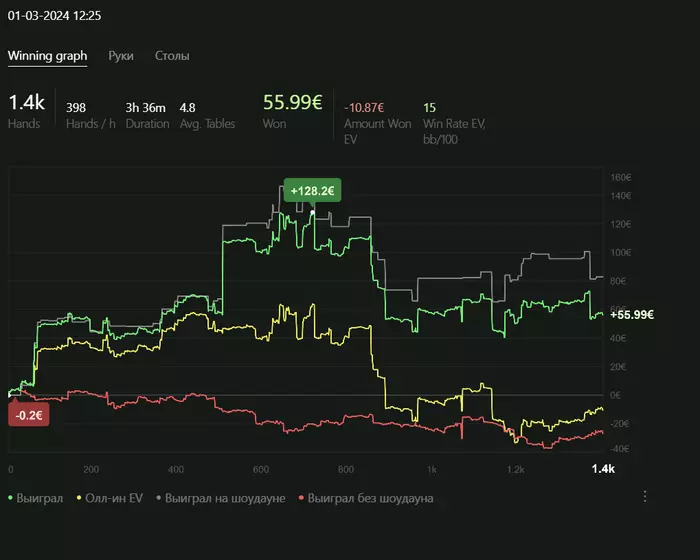700x560 pixels.
Task: Open the three-dot chart options menu
Action: coord(645,496)
